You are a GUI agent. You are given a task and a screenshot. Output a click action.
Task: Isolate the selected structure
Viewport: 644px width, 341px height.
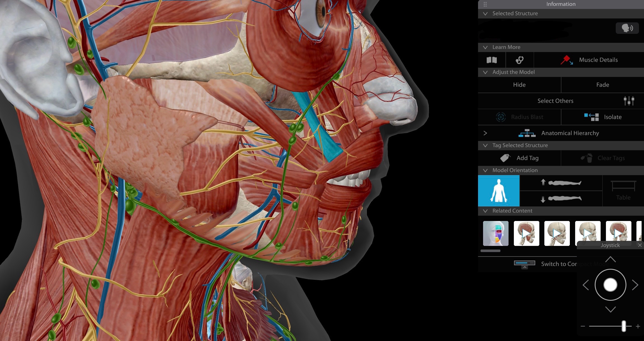coord(603,117)
